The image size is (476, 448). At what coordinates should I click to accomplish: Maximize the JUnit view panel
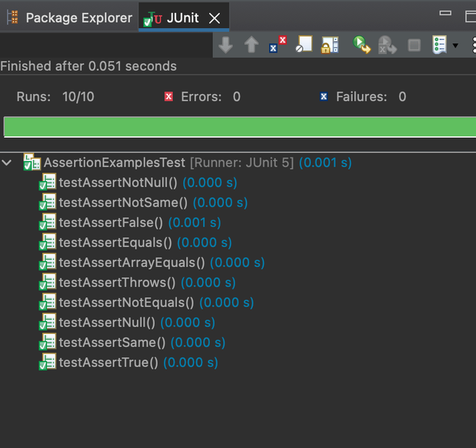[470, 17]
